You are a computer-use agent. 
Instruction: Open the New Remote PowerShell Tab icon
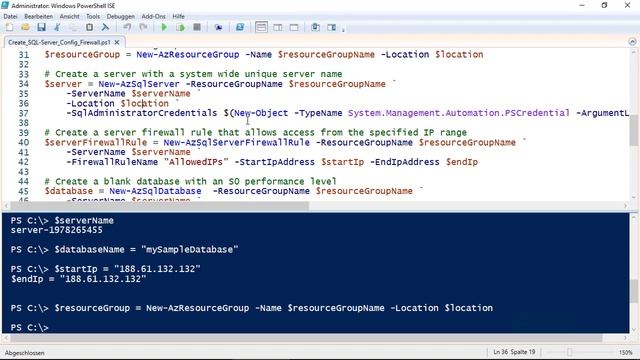[218, 27]
